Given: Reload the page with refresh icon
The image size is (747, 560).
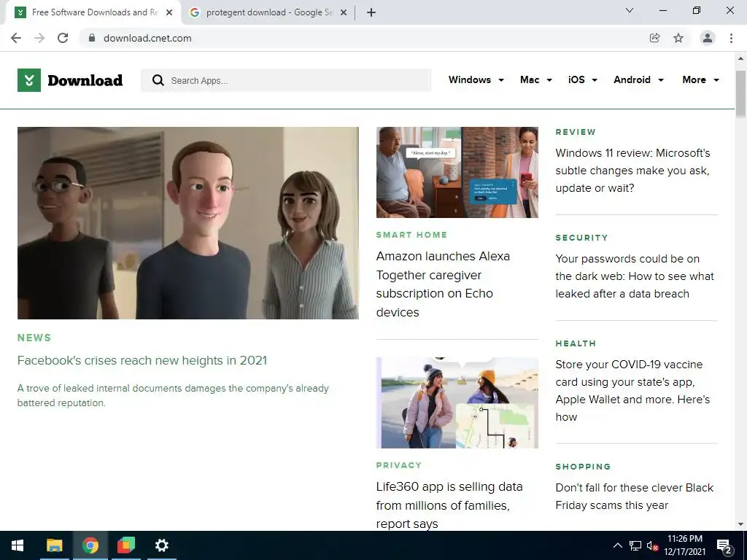Looking at the screenshot, I should point(63,38).
